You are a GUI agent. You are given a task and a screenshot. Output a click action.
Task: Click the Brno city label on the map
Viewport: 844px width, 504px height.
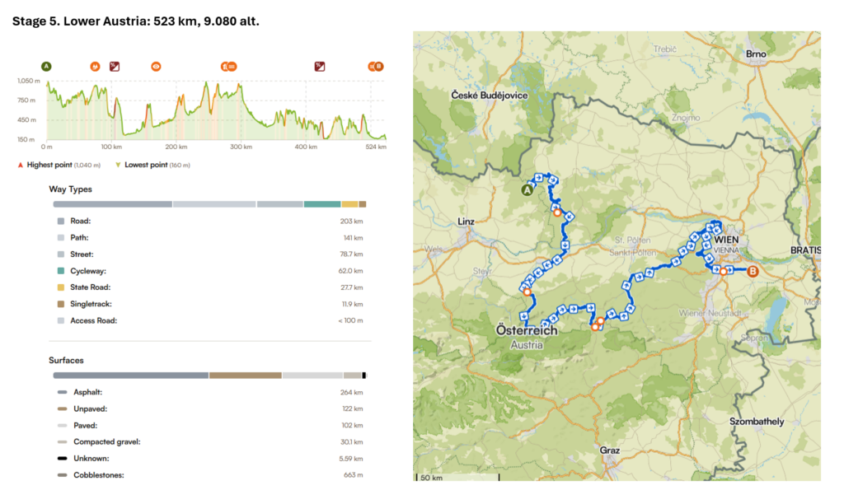coord(756,54)
